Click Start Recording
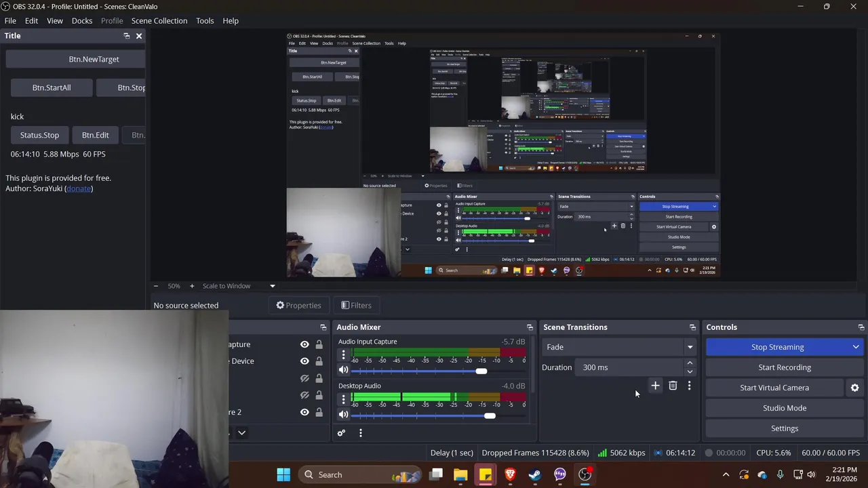868x488 pixels. 785,367
